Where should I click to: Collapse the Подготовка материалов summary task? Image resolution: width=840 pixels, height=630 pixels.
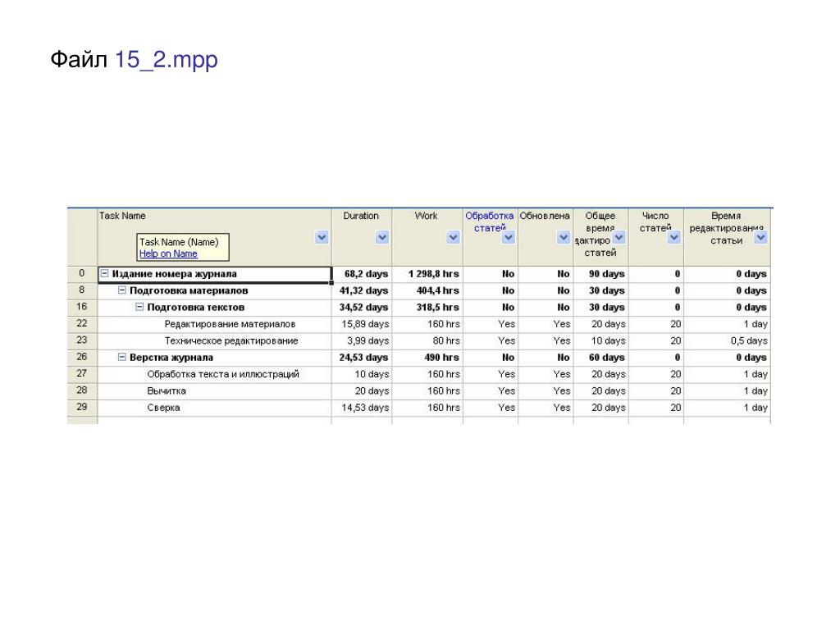122,290
